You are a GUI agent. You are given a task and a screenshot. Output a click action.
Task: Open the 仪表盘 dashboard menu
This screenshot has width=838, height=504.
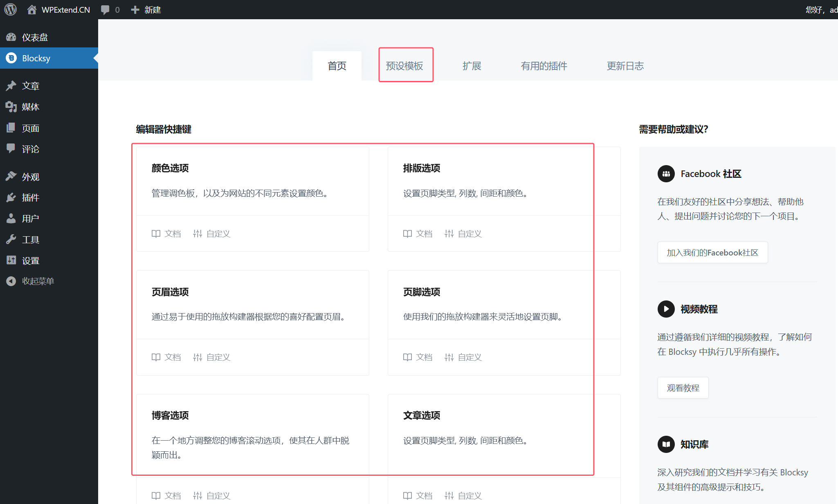[49, 37]
